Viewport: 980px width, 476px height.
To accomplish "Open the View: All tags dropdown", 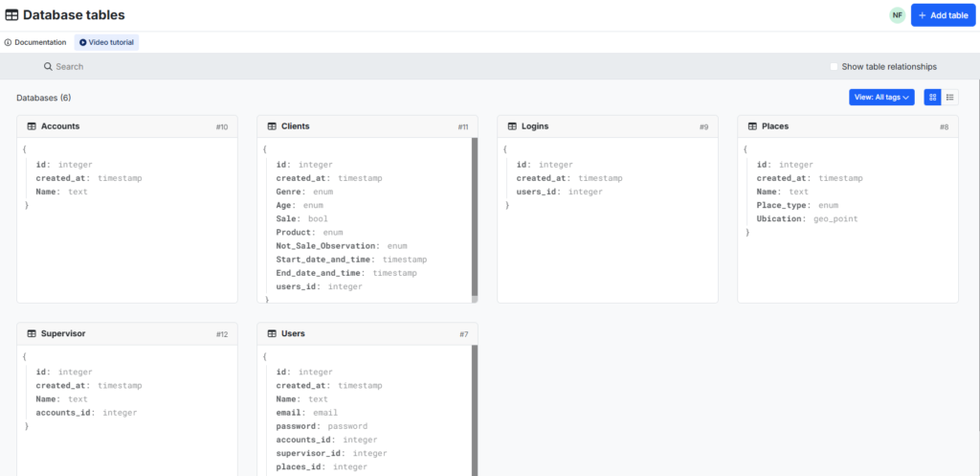I will 880,97.
